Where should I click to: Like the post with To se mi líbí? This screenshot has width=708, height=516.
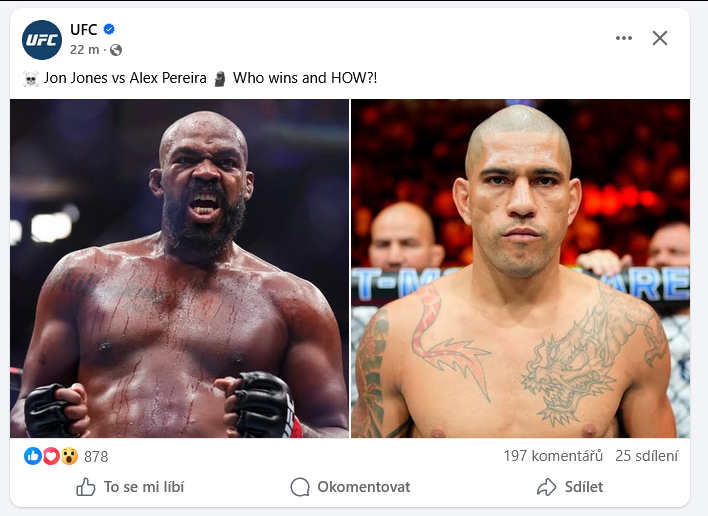coord(130,487)
